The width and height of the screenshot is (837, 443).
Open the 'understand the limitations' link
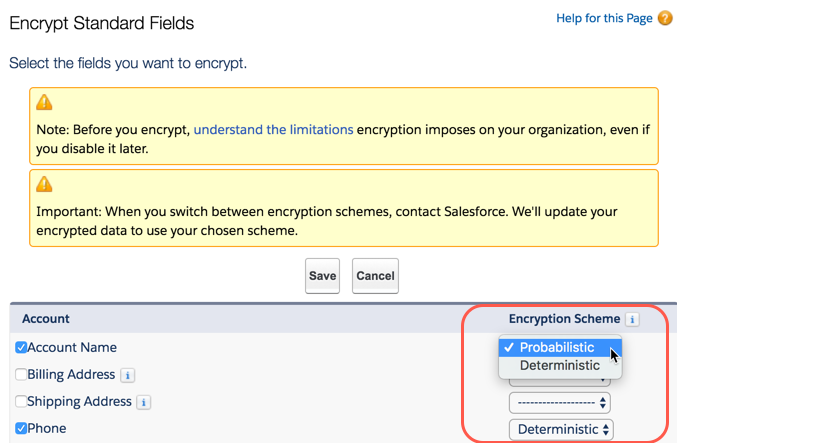(x=273, y=130)
